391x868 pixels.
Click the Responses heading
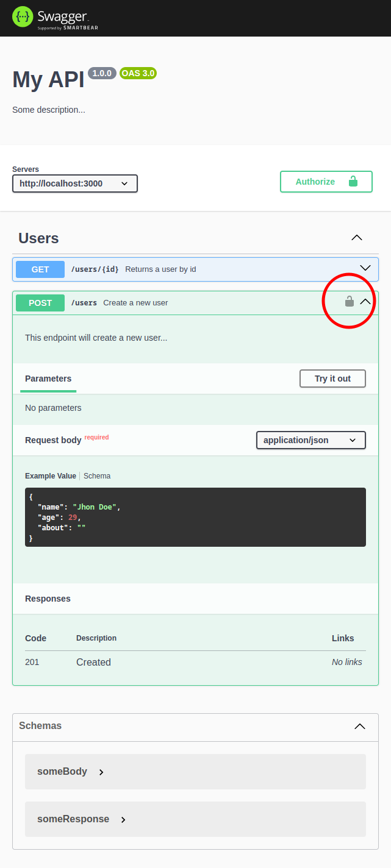pyautogui.click(x=48, y=599)
